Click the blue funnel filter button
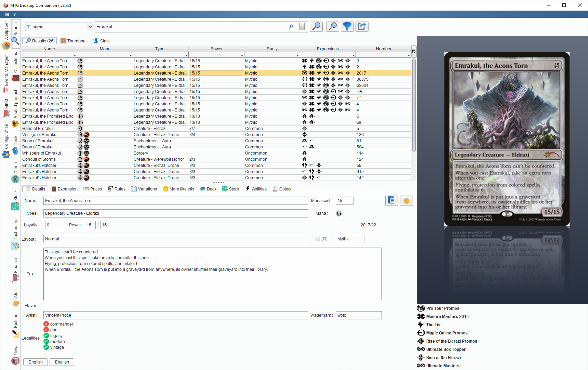 (347, 27)
